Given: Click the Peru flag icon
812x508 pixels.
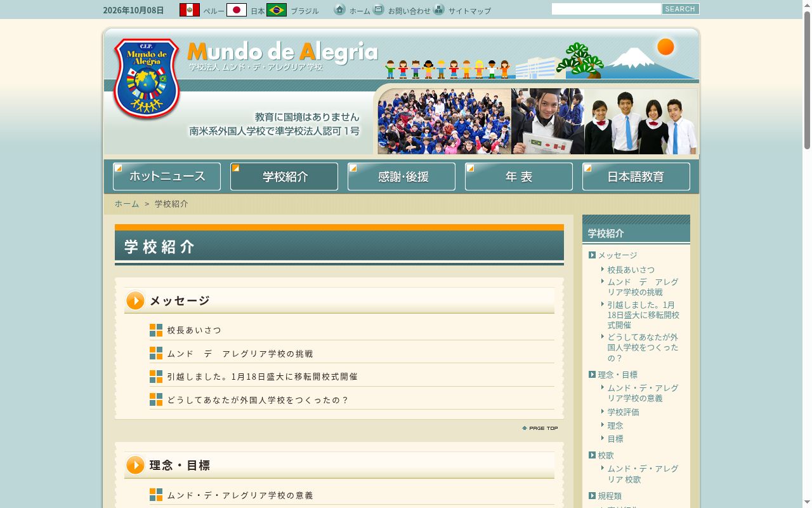Looking at the screenshot, I should (x=190, y=10).
